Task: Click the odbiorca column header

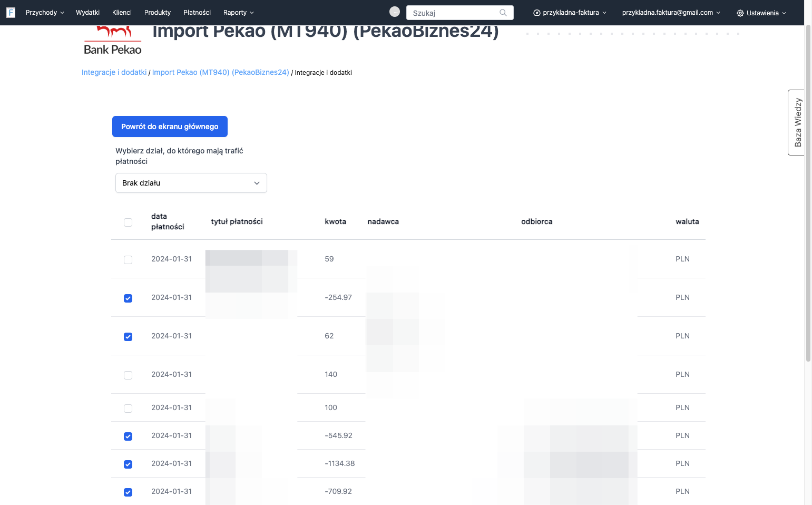Action: click(537, 221)
